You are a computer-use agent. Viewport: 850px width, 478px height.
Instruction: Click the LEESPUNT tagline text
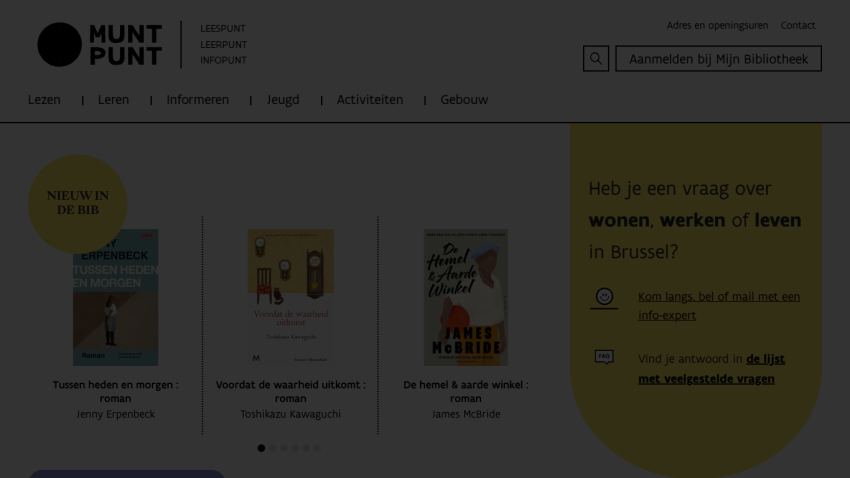tap(223, 28)
